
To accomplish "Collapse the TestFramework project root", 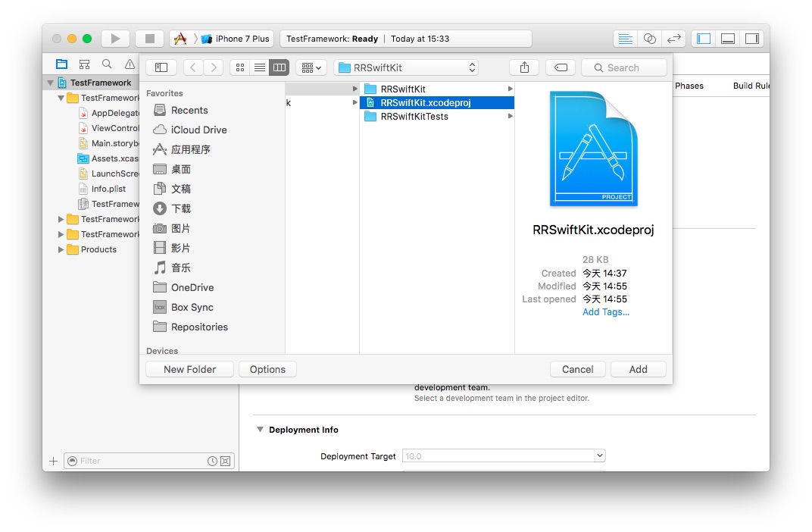I will [x=50, y=83].
